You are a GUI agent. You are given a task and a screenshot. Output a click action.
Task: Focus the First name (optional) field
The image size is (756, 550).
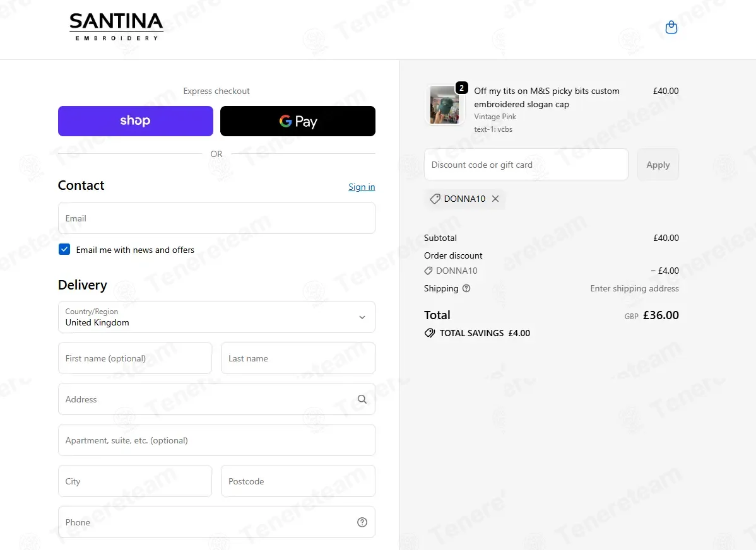tap(135, 358)
